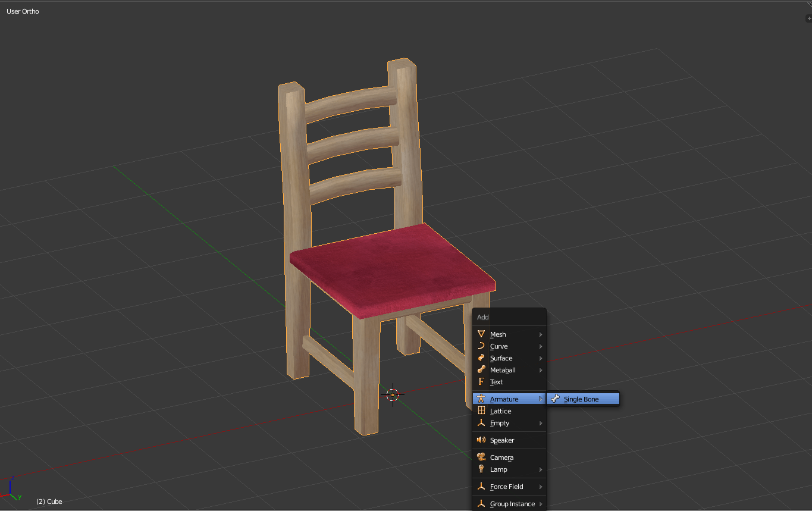The width and height of the screenshot is (812, 511).
Task: Choose Single Bone from Armature submenu
Action: [x=581, y=399]
